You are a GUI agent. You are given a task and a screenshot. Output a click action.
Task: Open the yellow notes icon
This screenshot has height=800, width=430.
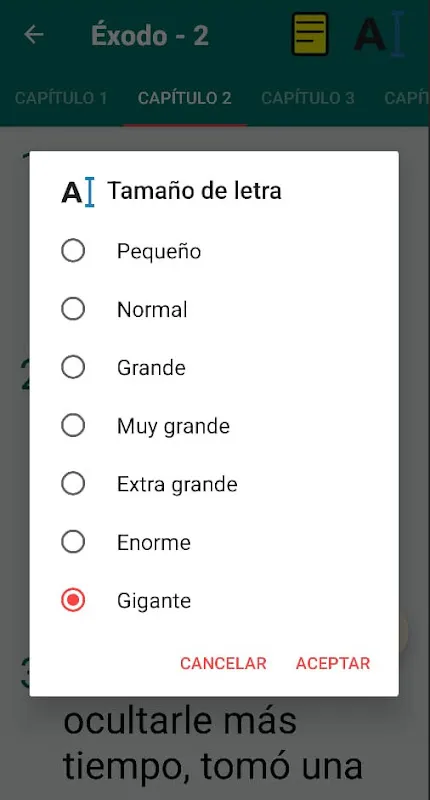pos(310,34)
